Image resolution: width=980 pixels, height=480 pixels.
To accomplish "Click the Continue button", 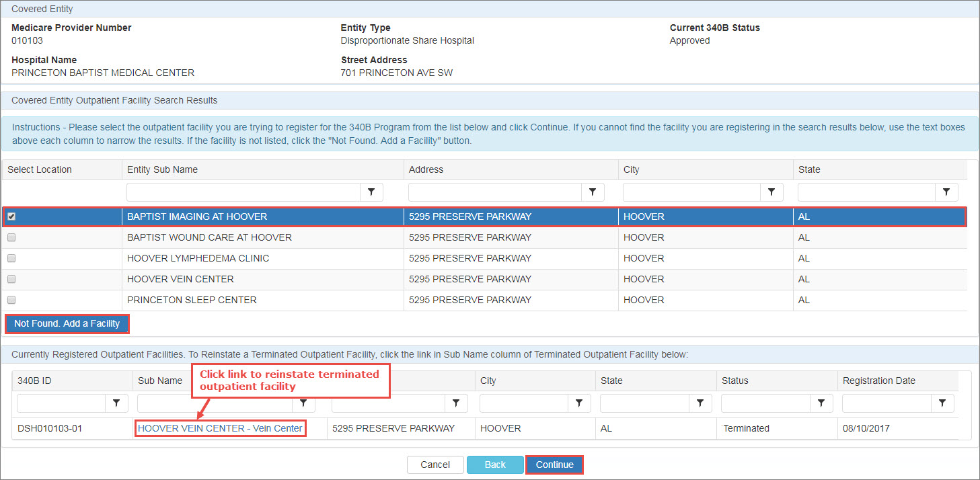I will click(554, 465).
